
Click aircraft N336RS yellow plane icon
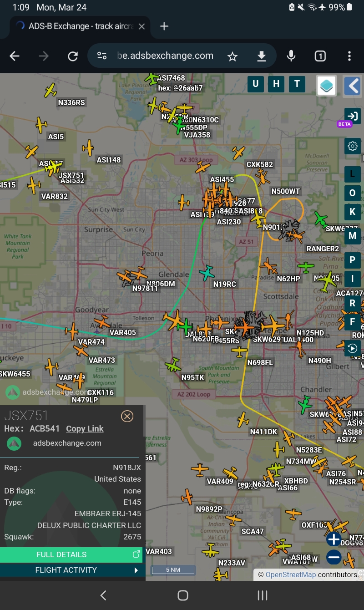point(51,90)
